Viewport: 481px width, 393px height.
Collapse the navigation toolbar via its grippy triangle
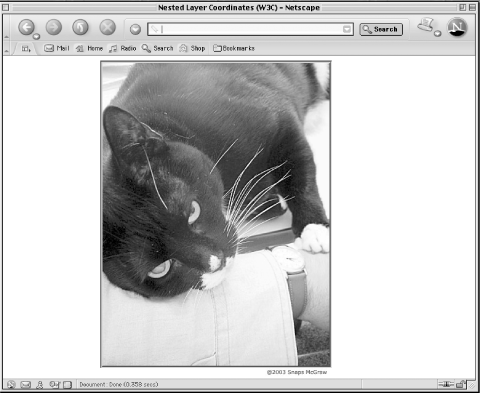6,36
